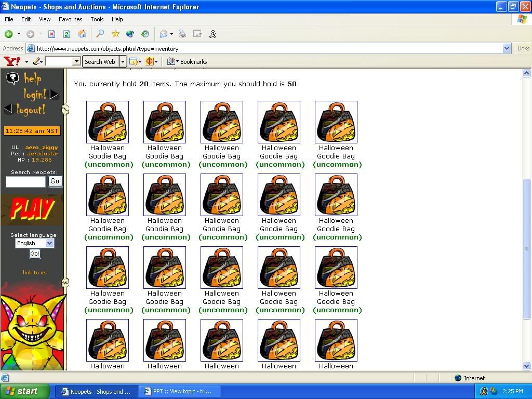Click the 19,286 Neopoints link
The image size is (532, 399).
pos(42,160)
